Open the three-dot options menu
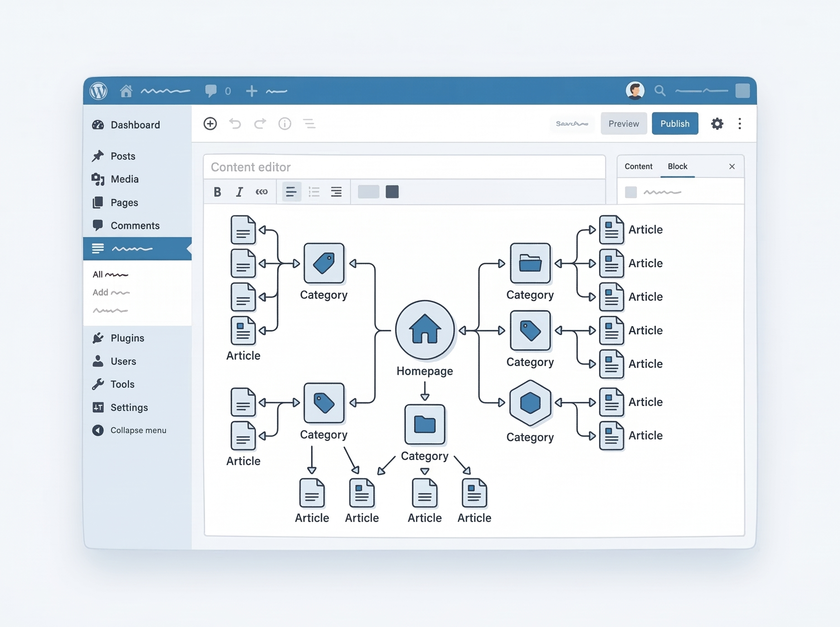The height and width of the screenshot is (627, 840). coord(740,124)
